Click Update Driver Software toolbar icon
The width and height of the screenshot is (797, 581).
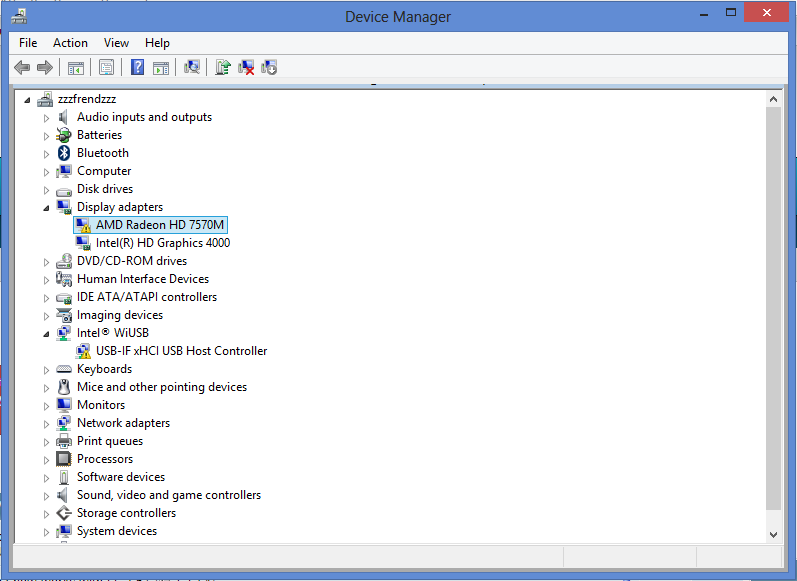tap(223, 67)
